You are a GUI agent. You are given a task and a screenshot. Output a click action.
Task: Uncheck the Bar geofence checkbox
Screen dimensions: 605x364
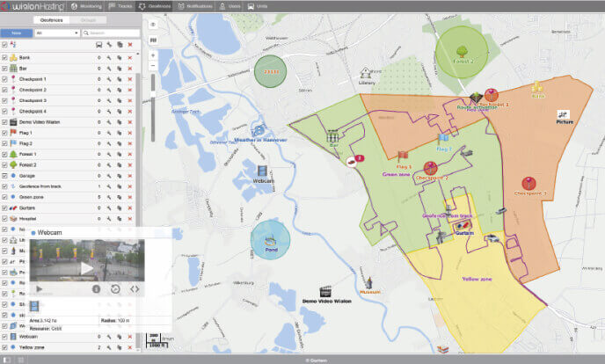coord(5,68)
